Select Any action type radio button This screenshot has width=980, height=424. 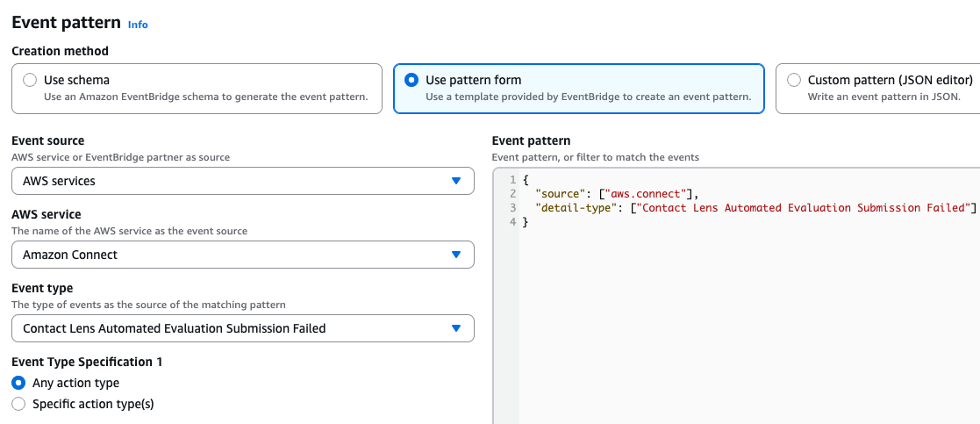[18, 383]
